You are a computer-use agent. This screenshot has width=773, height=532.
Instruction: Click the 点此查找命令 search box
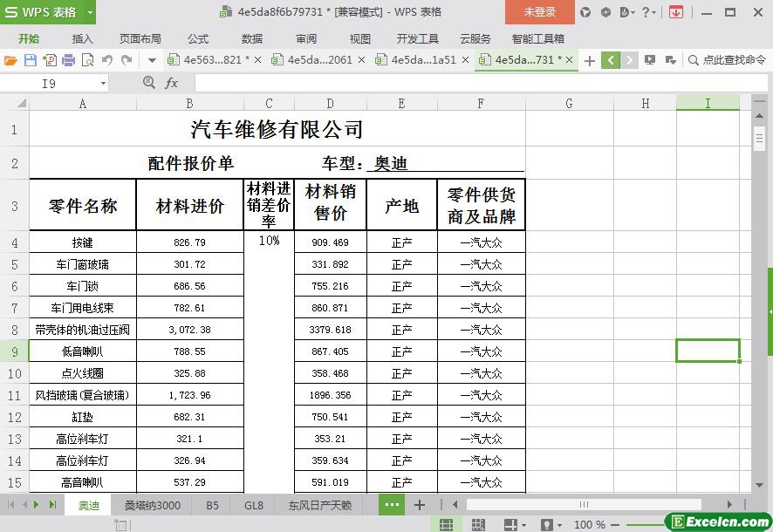click(728, 60)
